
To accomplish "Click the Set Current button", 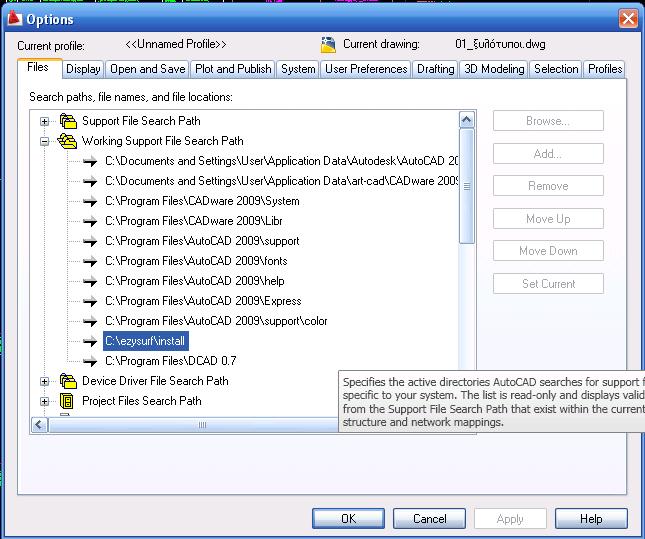I will pos(548,283).
